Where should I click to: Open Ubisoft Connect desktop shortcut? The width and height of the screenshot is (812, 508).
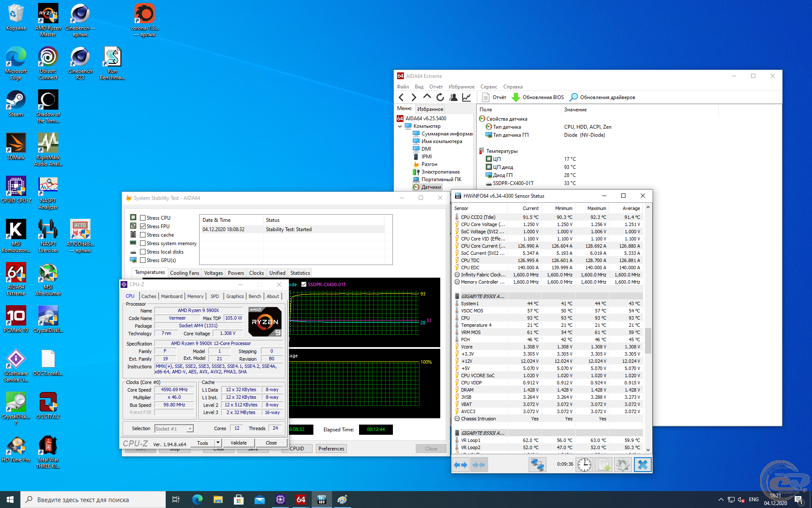click(x=48, y=63)
